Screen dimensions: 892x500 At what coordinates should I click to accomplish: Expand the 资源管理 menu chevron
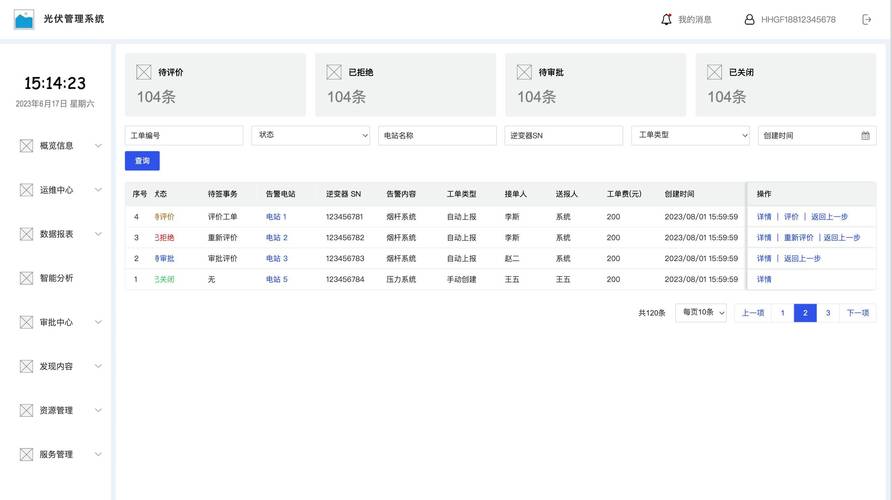98,410
